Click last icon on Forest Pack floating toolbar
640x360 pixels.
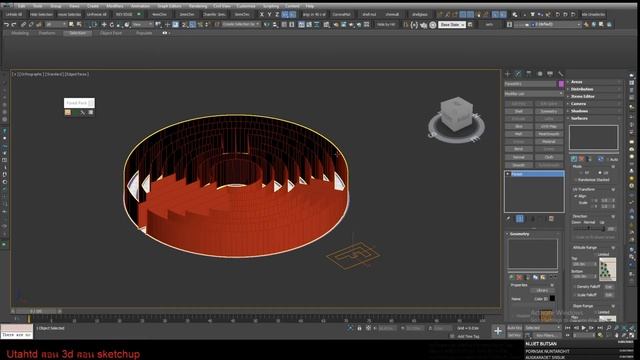tap(91, 112)
